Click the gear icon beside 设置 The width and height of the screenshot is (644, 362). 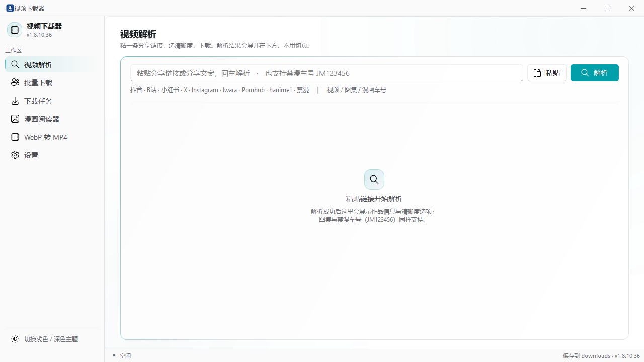(x=15, y=155)
